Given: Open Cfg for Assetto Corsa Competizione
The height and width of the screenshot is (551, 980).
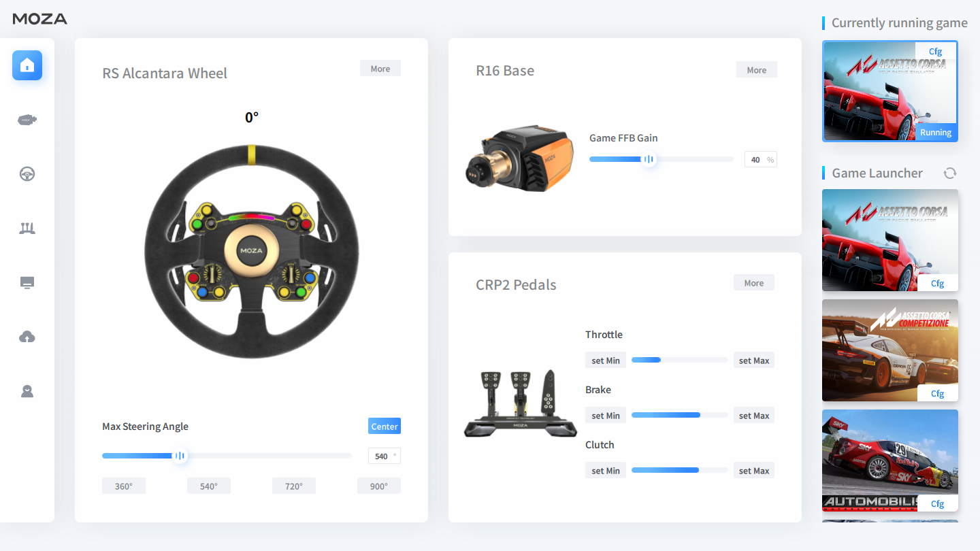Looking at the screenshot, I should coord(938,393).
